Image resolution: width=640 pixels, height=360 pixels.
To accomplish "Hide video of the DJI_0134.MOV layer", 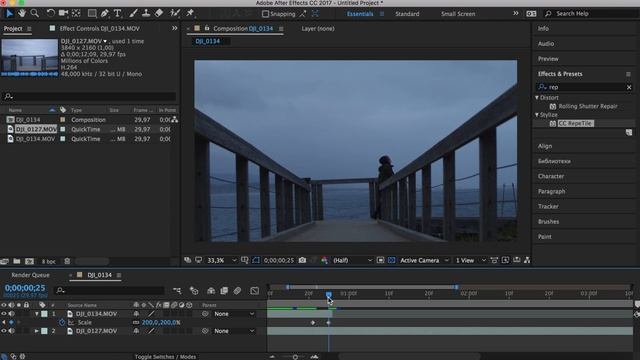I will [x=4, y=314].
